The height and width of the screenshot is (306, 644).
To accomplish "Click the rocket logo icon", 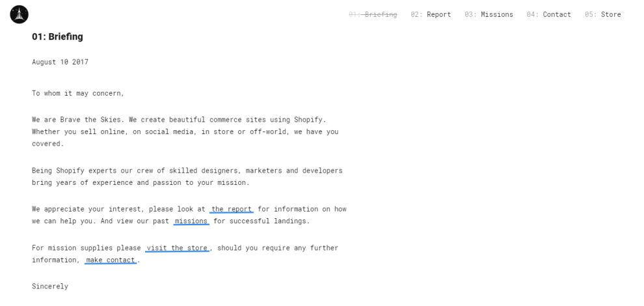I will [x=20, y=14].
